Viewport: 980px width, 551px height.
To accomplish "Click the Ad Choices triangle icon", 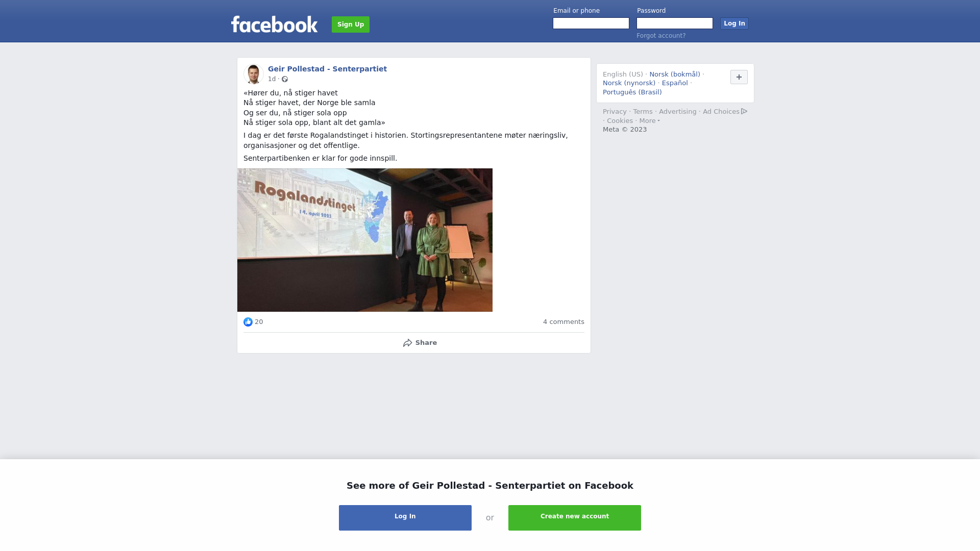I will (x=744, y=111).
